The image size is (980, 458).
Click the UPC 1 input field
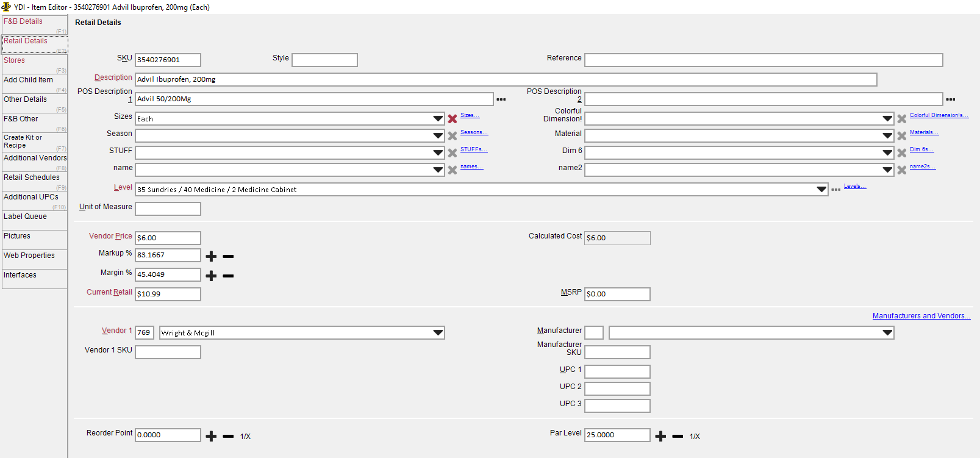pos(617,371)
